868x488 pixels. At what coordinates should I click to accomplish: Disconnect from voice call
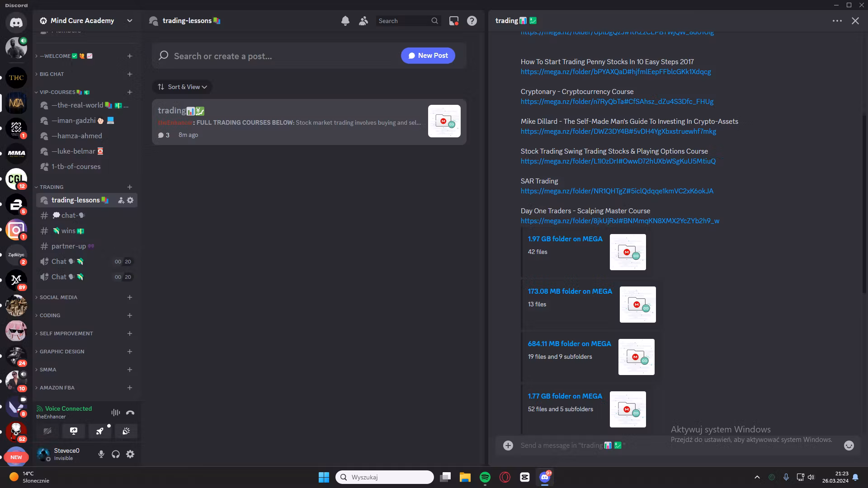[130, 413]
